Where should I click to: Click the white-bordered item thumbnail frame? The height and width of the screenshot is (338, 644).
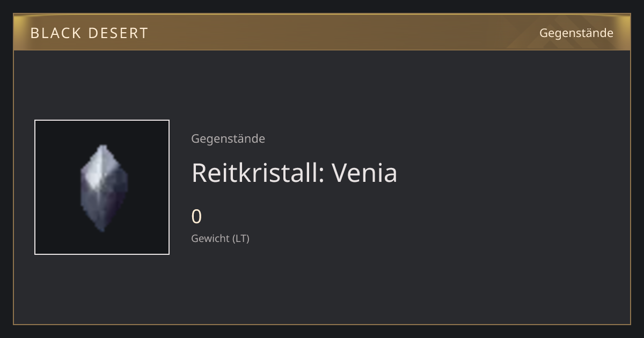102,187
